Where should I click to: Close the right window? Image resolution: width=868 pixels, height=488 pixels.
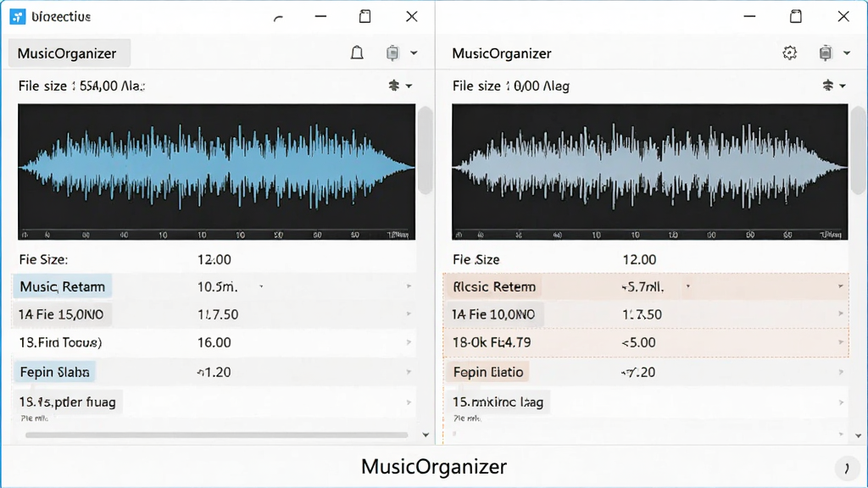point(843,17)
